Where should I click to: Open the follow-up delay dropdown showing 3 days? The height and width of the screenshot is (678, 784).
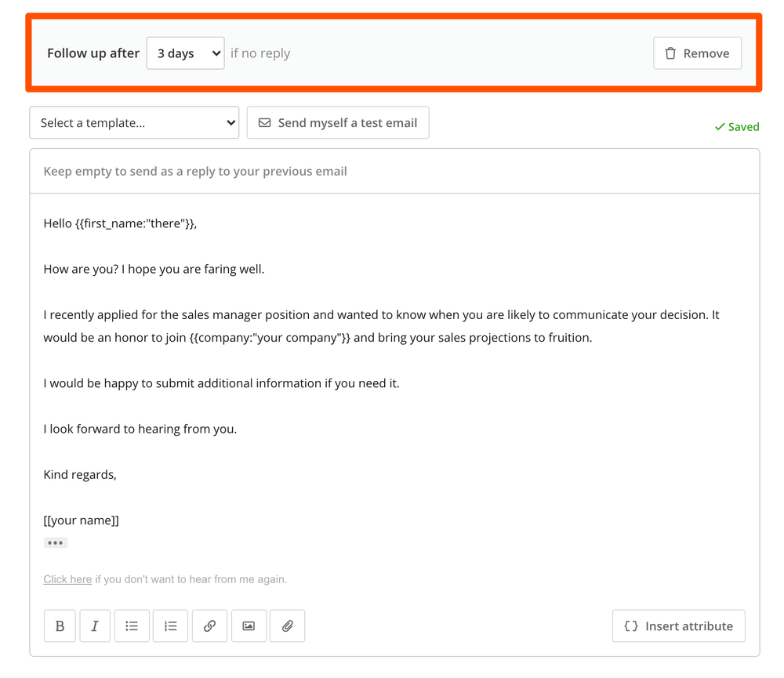pos(185,53)
